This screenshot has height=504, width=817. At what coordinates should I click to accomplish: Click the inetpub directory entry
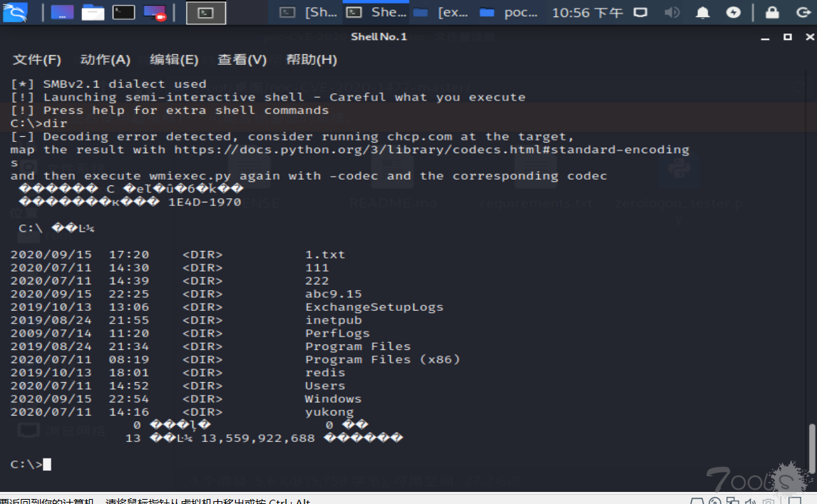click(x=334, y=321)
